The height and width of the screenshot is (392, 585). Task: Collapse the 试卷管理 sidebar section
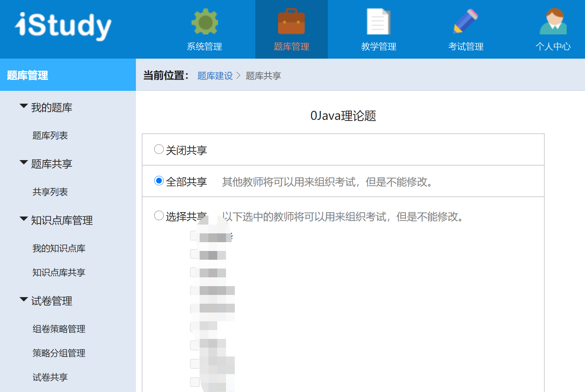[x=24, y=300]
